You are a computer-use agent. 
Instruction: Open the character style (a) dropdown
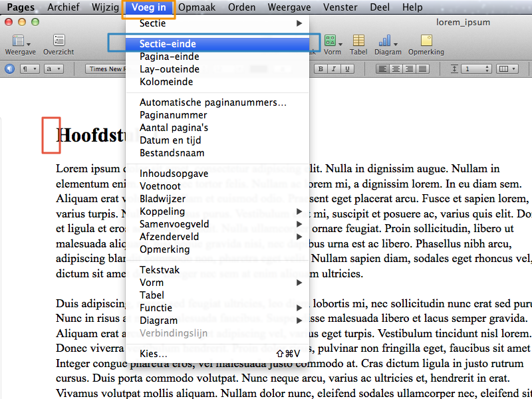tap(54, 69)
